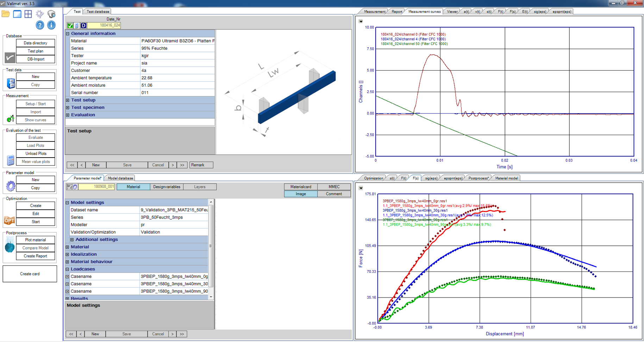Click the blue info circle icon

click(x=51, y=25)
